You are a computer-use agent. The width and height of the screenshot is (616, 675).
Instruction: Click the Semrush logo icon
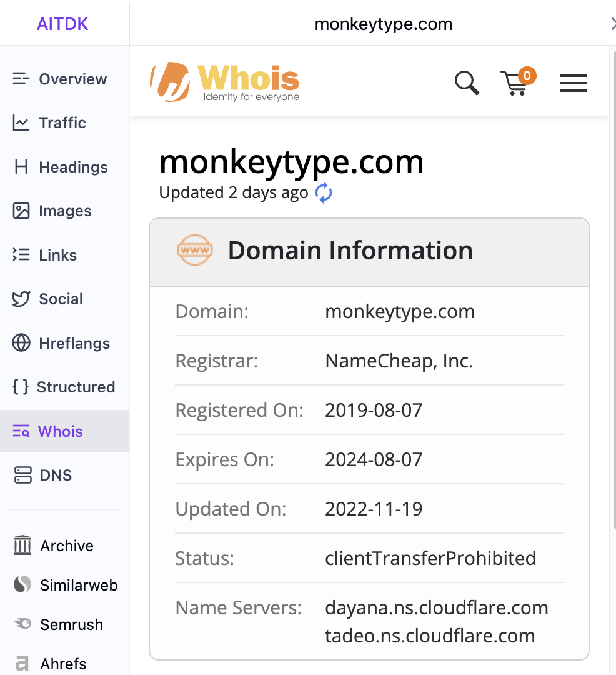[22, 623]
